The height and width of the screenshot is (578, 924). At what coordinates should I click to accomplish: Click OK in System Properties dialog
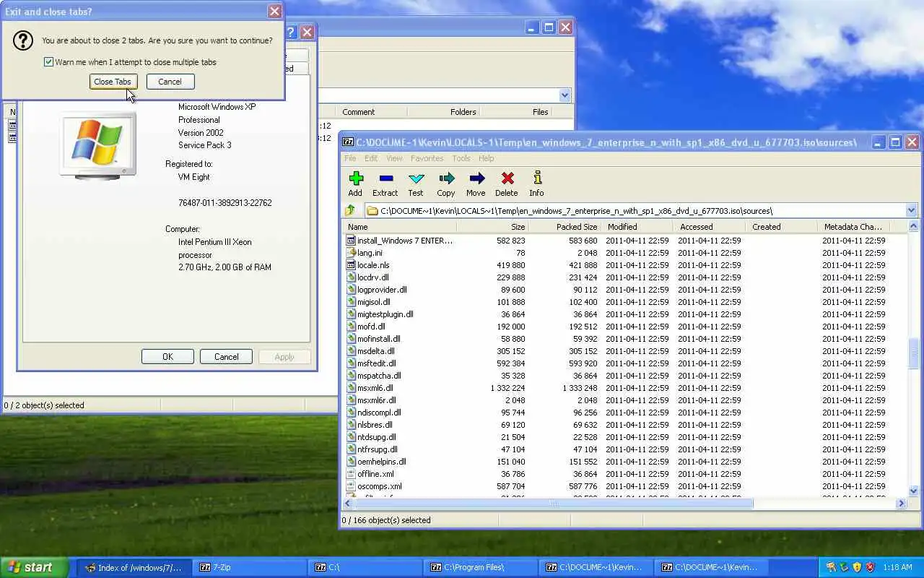click(x=167, y=357)
